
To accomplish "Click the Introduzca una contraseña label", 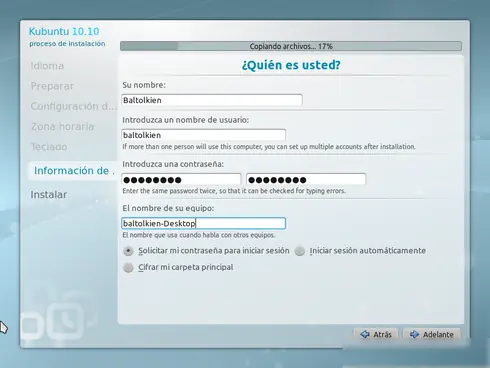I will click(173, 164).
